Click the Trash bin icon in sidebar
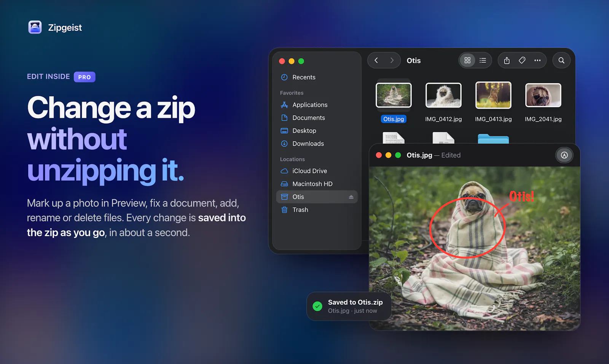The width and height of the screenshot is (609, 364). click(284, 210)
